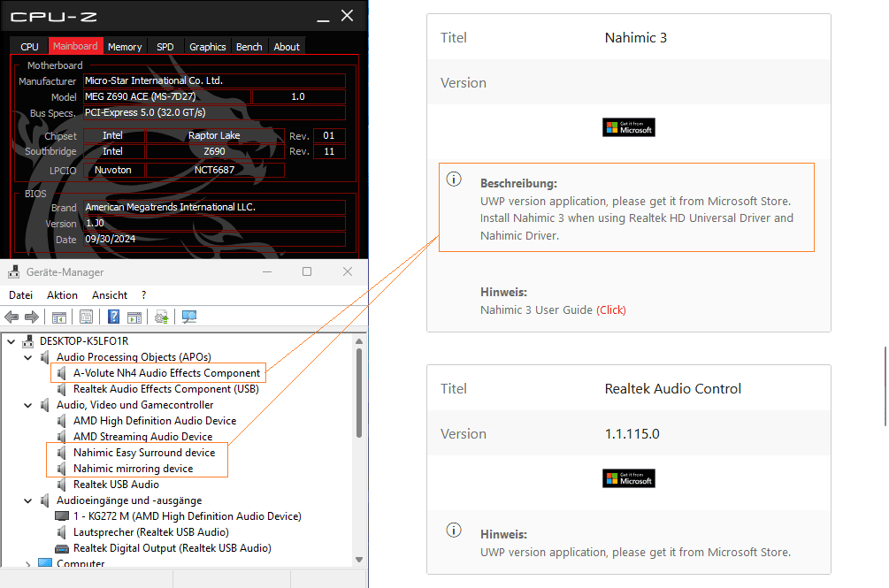The width and height of the screenshot is (889, 588).
Task: Click the Bus Specs. field PCI-Express 5.0
Action: tap(214, 112)
